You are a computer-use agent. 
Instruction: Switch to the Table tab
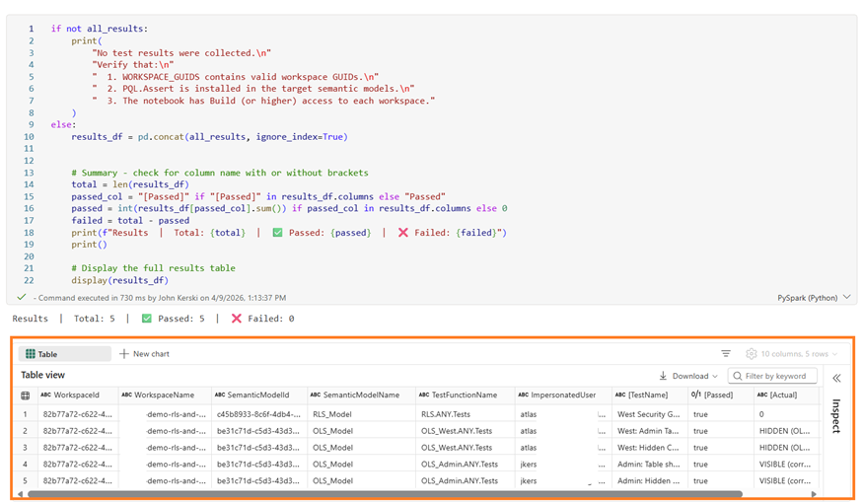65,354
